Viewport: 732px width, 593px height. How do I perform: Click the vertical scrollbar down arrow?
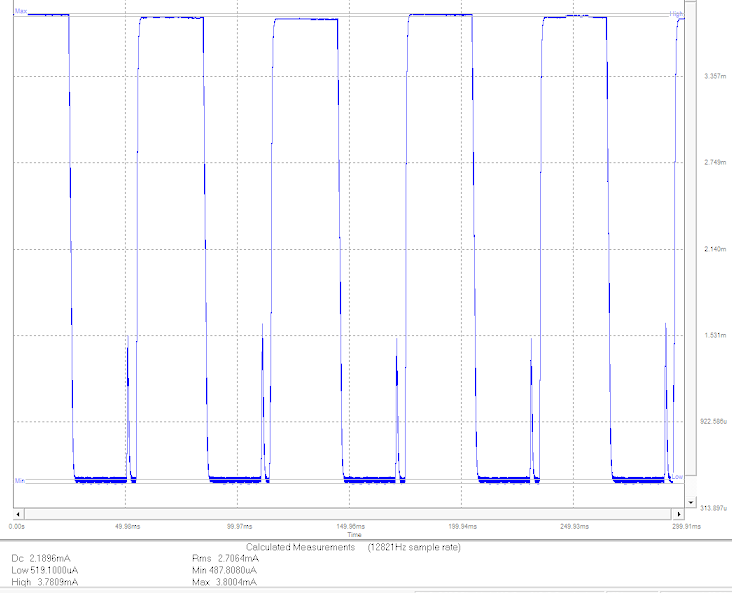tap(690, 502)
